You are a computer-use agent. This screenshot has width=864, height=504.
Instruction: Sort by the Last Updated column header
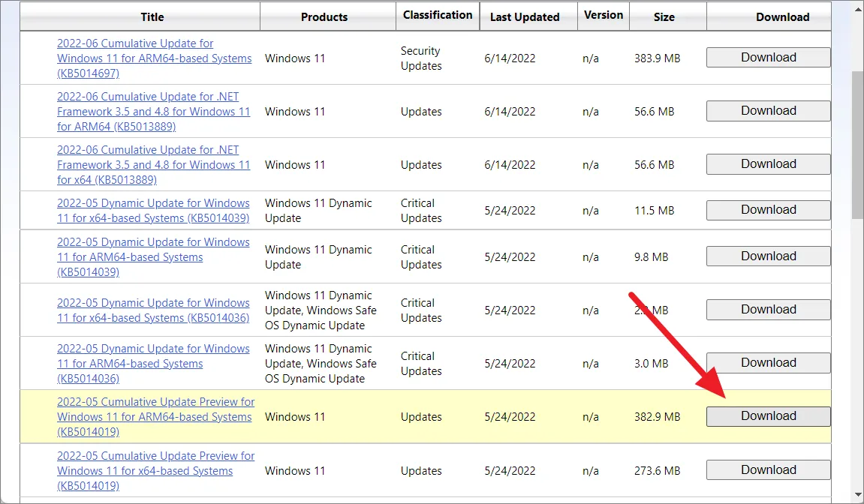pyautogui.click(x=525, y=16)
